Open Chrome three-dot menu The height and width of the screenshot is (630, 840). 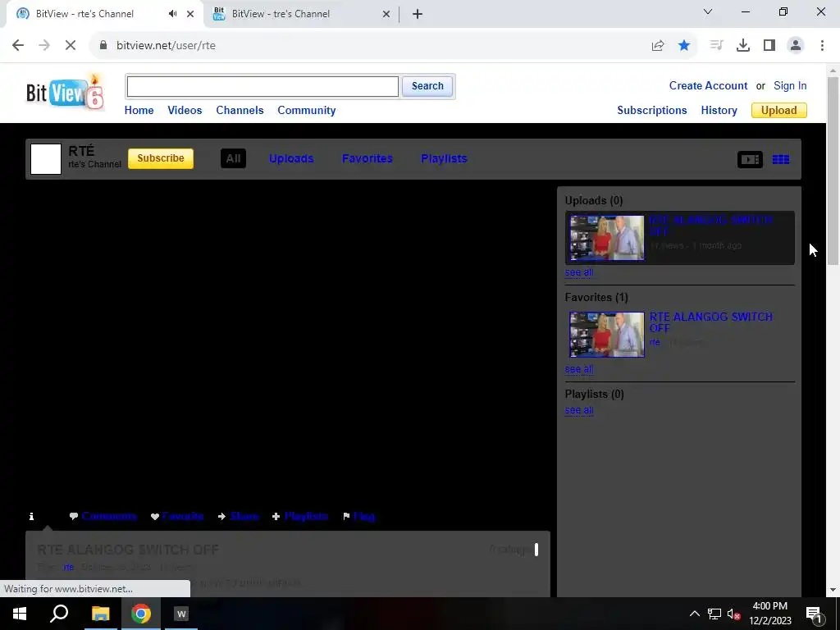pyautogui.click(x=822, y=46)
